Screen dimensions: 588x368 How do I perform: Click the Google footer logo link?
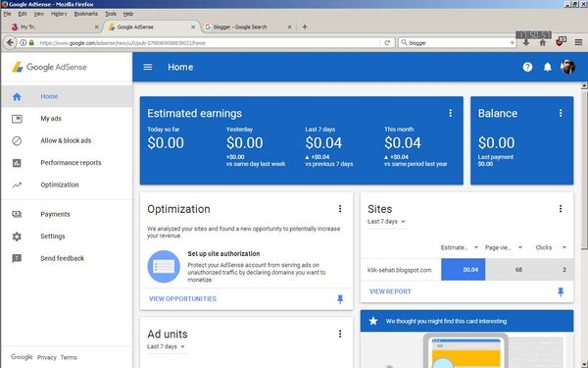[22, 357]
